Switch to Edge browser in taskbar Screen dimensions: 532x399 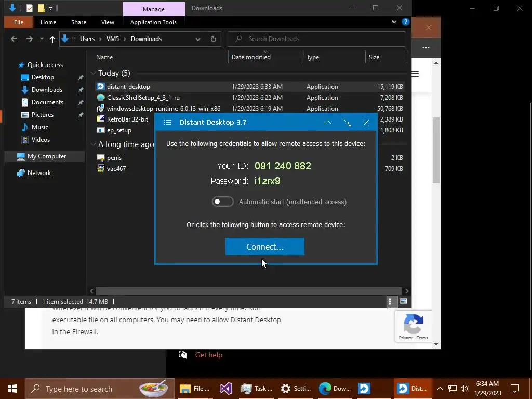coord(335,389)
